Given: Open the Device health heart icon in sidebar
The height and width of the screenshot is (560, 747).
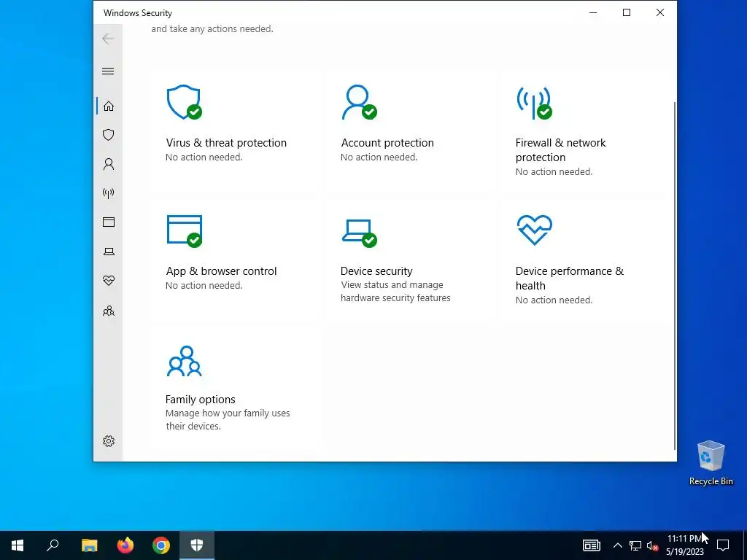Looking at the screenshot, I should 109,281.
